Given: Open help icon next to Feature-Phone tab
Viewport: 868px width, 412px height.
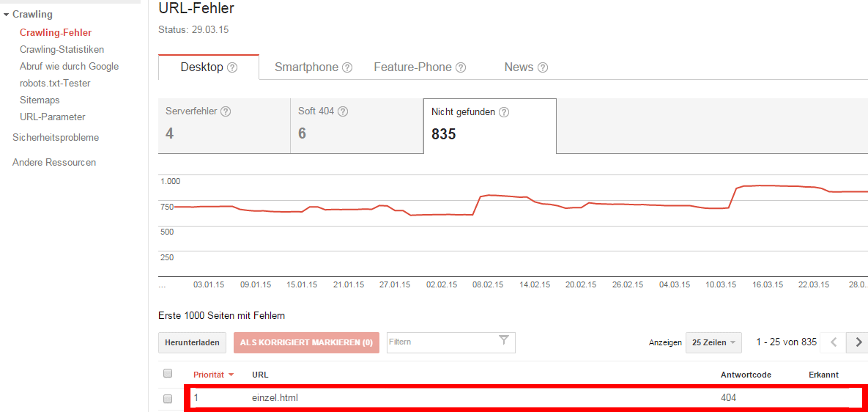Looking at the screenshot, I should click(x=461, y=67).
